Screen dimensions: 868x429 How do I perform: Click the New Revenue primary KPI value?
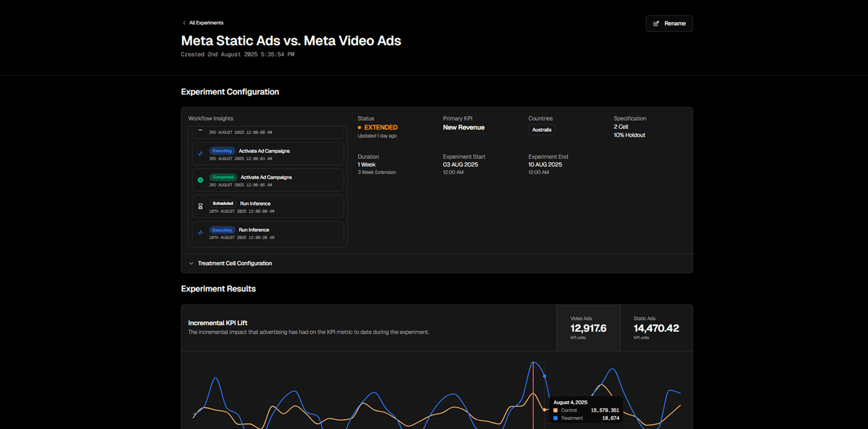[x=464, y=128]
